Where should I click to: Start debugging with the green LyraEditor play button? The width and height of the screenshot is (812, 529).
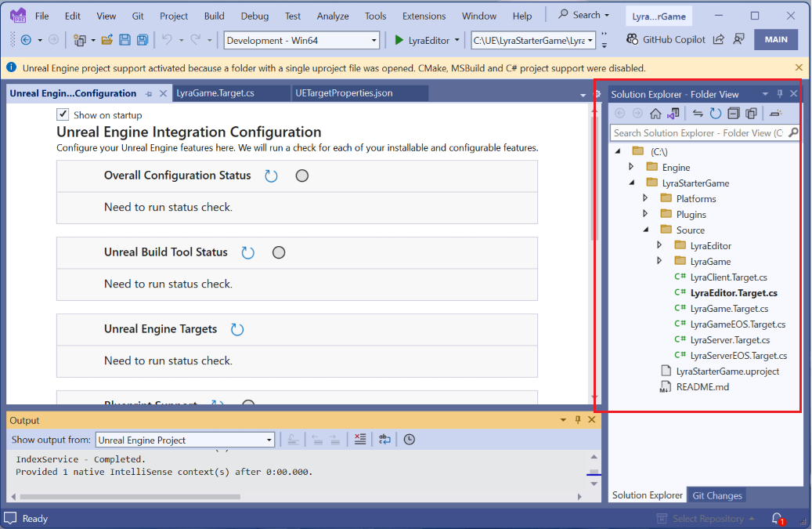[x=421, y=40]
